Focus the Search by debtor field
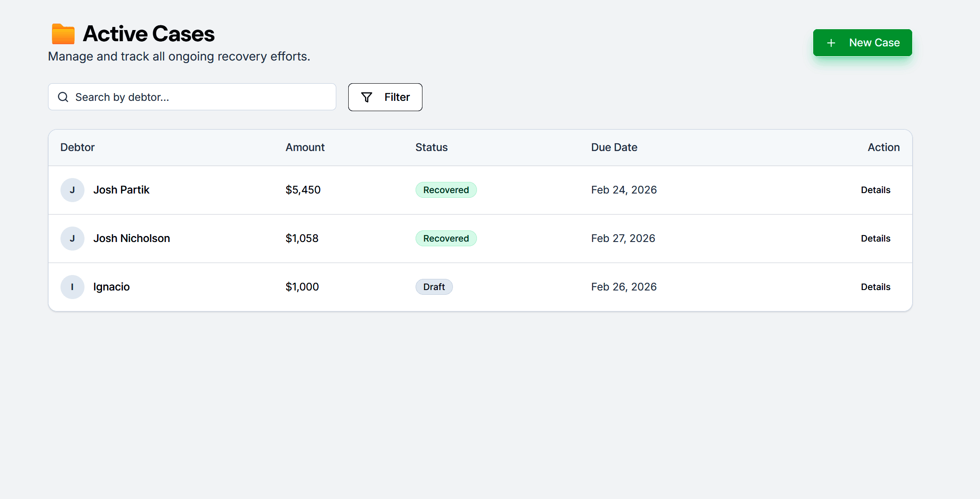Screen dimensions: 980x499 pyautogui.click(x=202, y=97)
